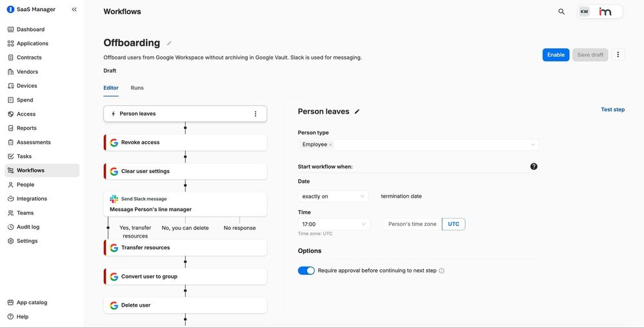This screenshot has width=644, height=328.
Task: Click the Draft status label
Action: (x=110, y=70)
